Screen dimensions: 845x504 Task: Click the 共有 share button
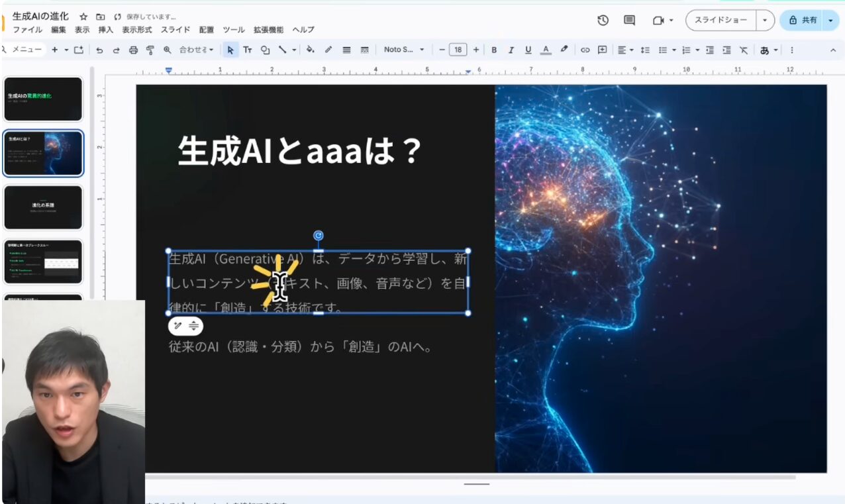tap(803, 21)
